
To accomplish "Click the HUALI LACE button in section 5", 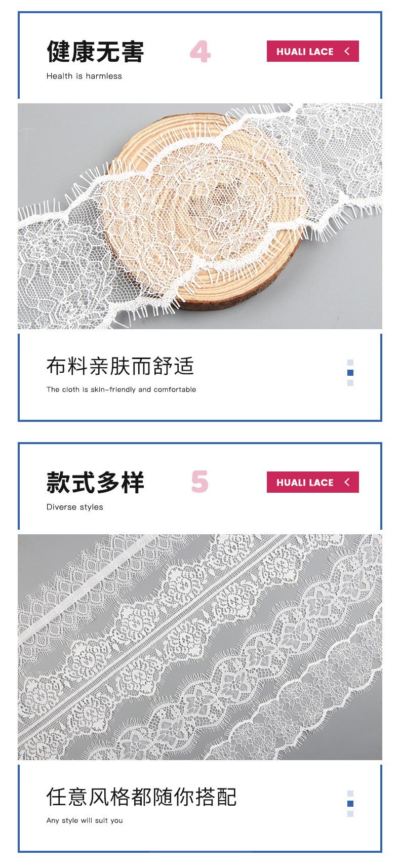I will 312,482.
